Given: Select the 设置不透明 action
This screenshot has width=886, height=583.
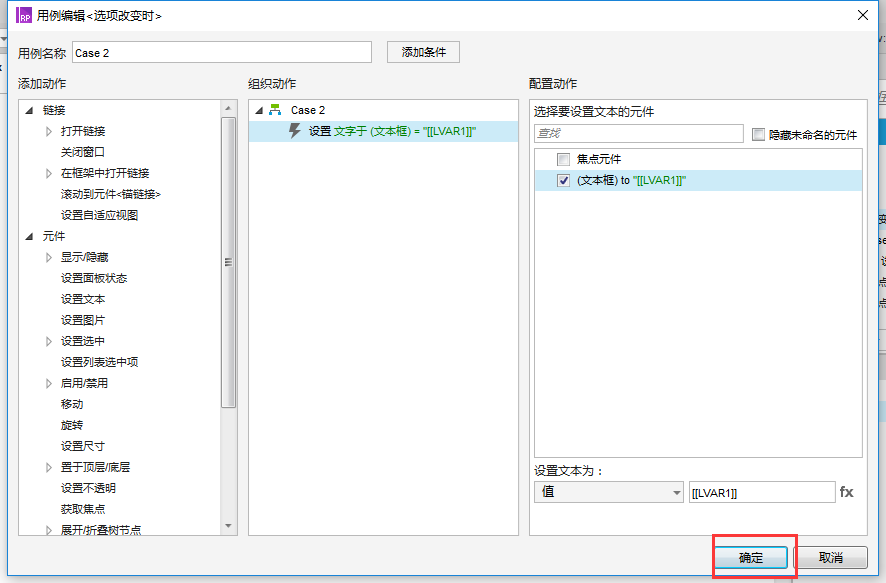Looking at the screenshot, I should [x=88, y=488].
